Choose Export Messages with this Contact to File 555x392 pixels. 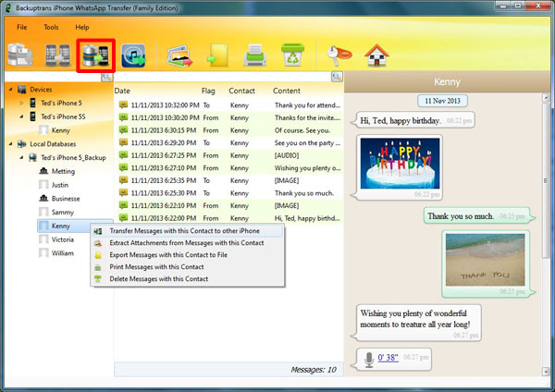(188, 255)
